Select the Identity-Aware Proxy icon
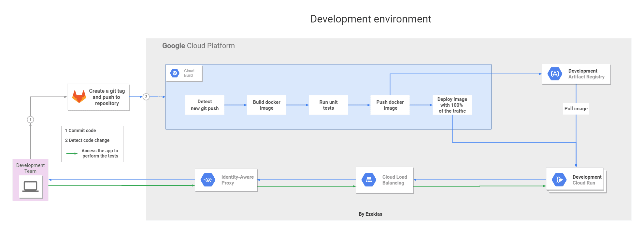Screen dimensions: 644x233 tap(208, 180)
